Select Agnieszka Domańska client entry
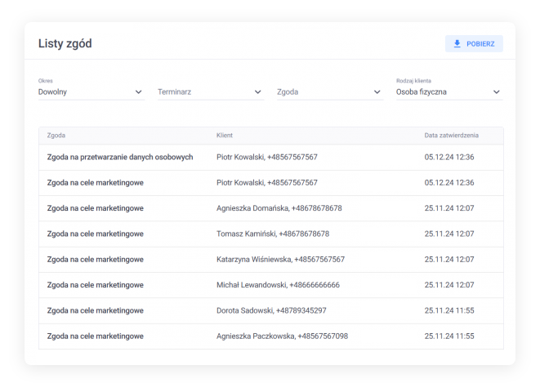Screen dimensions: 540x392 tap(279, 208)
